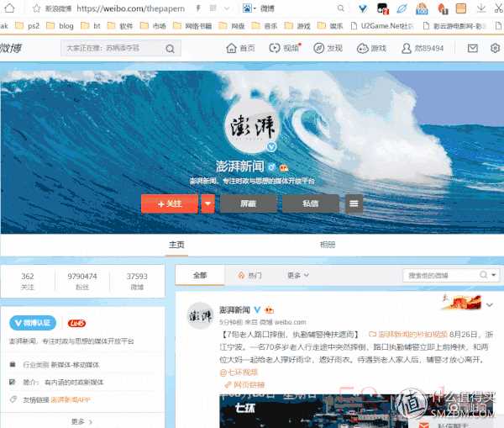
Task: Expand the address bar dropdown chevron
Action: click(227, 8)
